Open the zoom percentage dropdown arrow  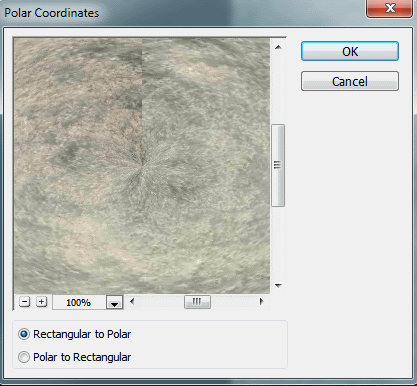coord(114,302)
